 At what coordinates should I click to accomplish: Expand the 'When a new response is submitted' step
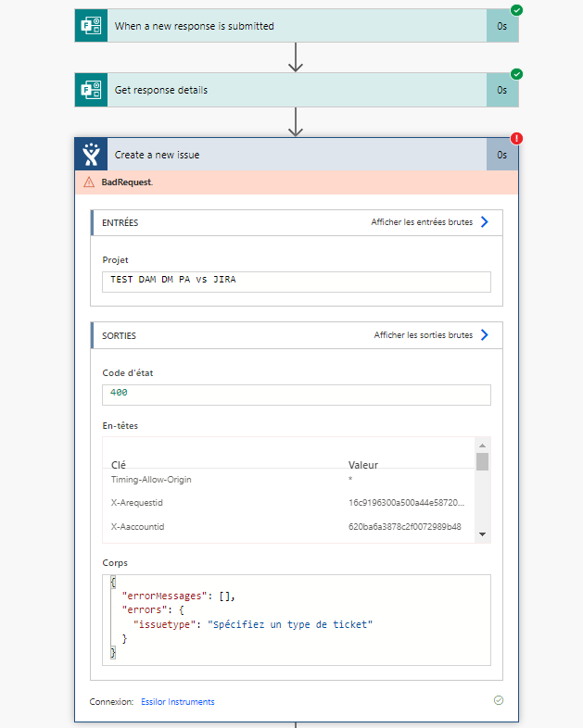coord(297,26)
